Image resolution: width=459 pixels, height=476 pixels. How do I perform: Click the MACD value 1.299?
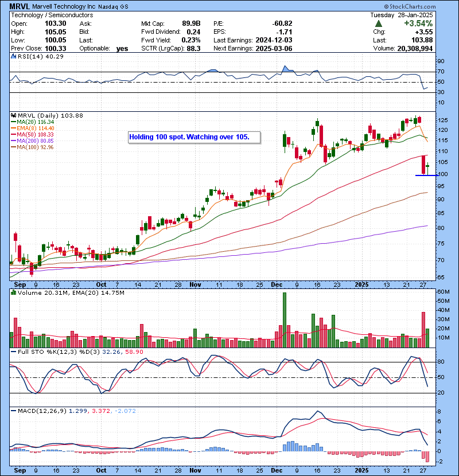[x=78, y=411]
